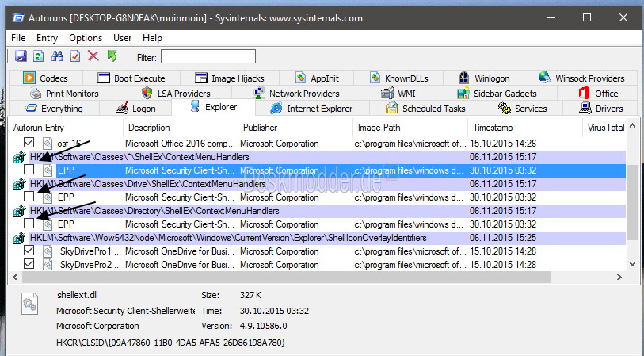The height and width of the screenshot is (356, 644).
Task: Open the Boot Execute tab
Action: 131,78
